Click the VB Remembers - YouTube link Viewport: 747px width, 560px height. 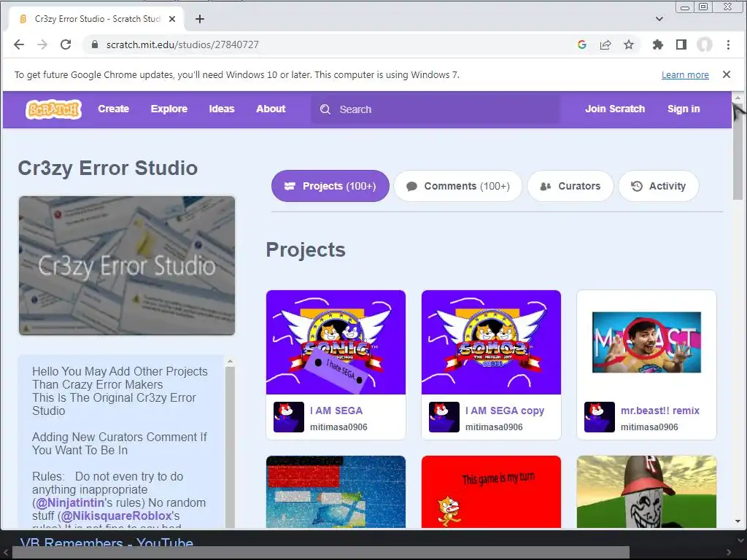(x=107, y=542)
